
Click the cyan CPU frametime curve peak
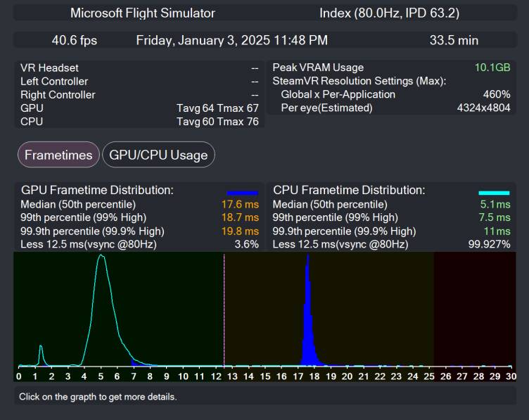[101, 257]
